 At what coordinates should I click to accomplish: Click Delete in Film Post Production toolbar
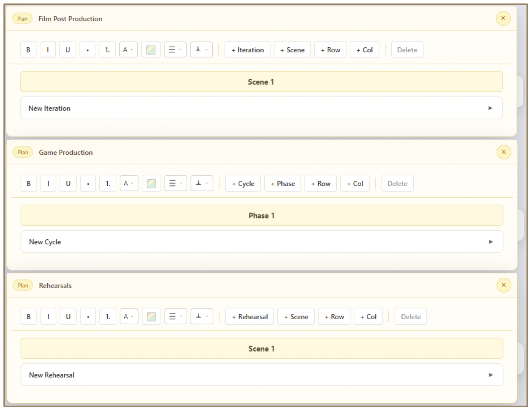point(407,50)
